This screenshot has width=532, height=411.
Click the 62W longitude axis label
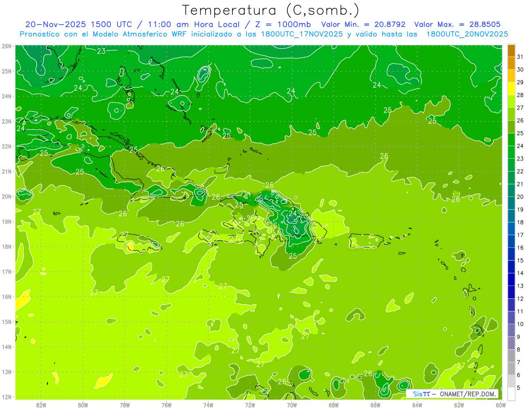coord(459,405)
